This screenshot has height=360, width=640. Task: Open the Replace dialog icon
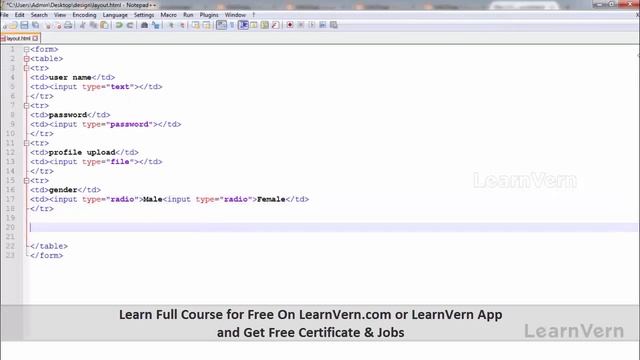(156, 25)
